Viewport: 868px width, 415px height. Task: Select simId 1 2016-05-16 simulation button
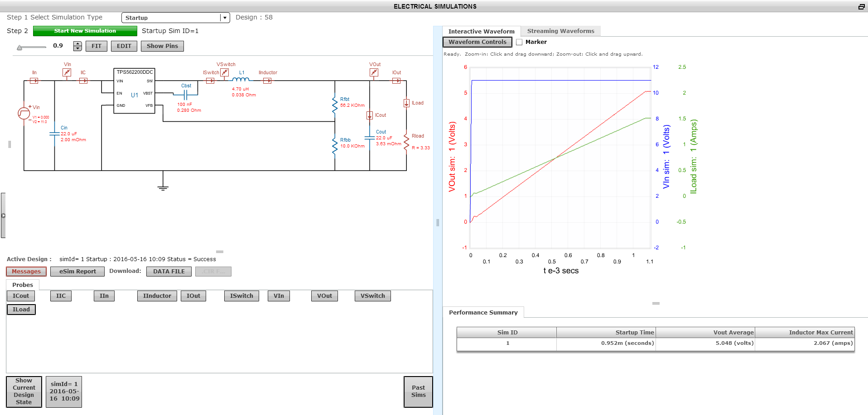point(64,391)
